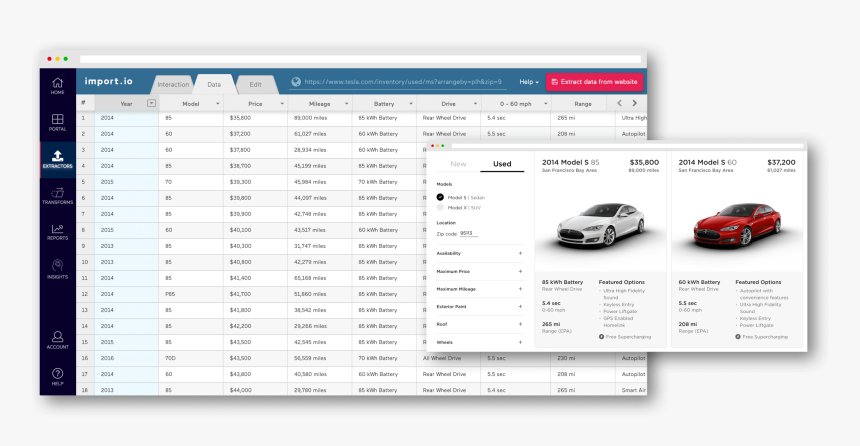Screen dimensions: 860x446
Task: Click Extract data from website button
Action: [x=595, y=82]
